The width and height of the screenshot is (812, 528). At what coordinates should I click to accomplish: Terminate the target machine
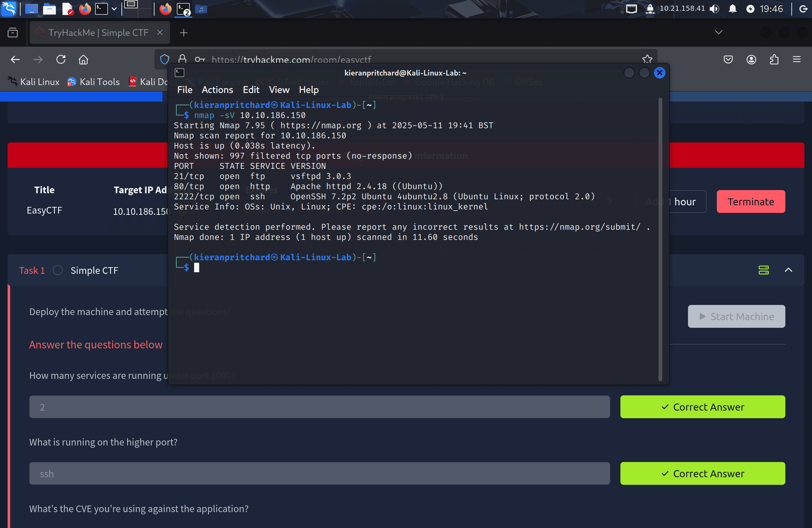click(x=750, y=202)
